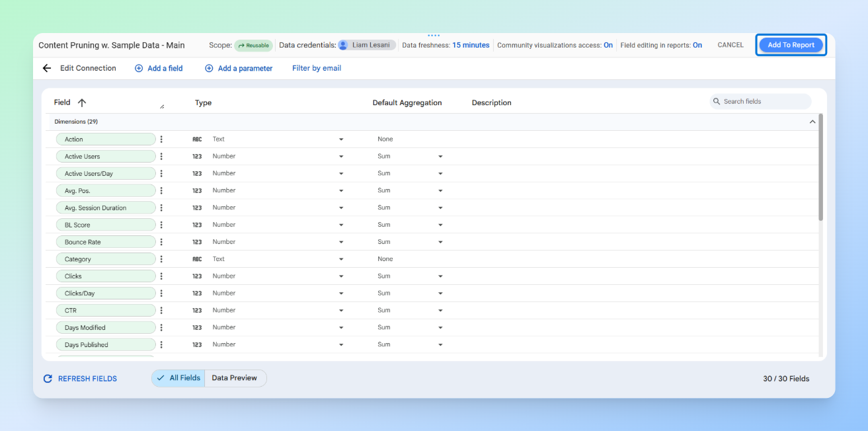
Task: Open the three-dot menu for Days Published
Action: point(161,344)
